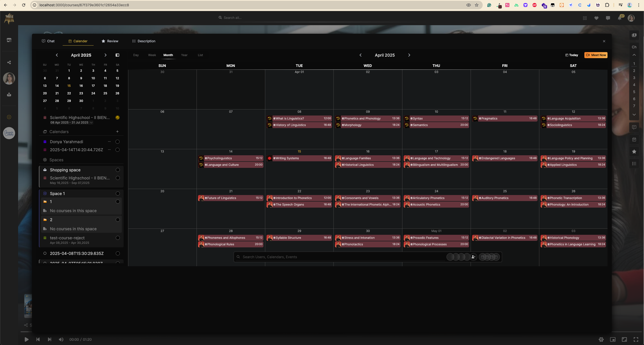Jump to Today in calendar

[572, 55]
